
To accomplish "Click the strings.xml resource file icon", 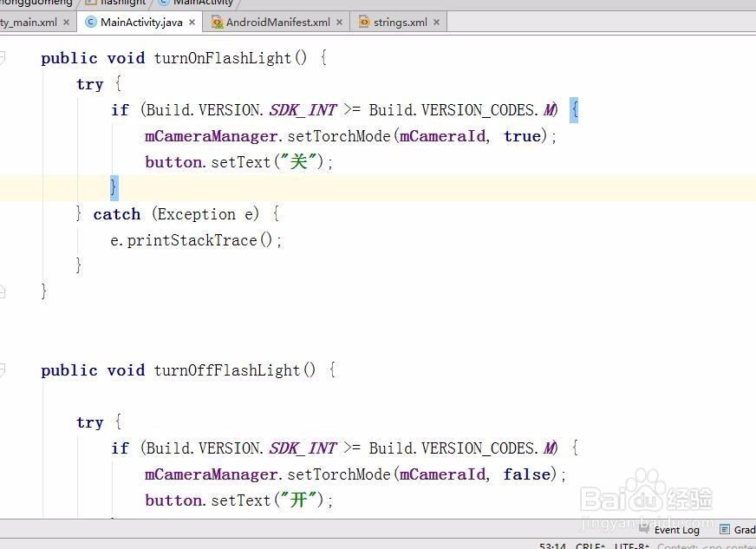I will [x=366, y=22].
